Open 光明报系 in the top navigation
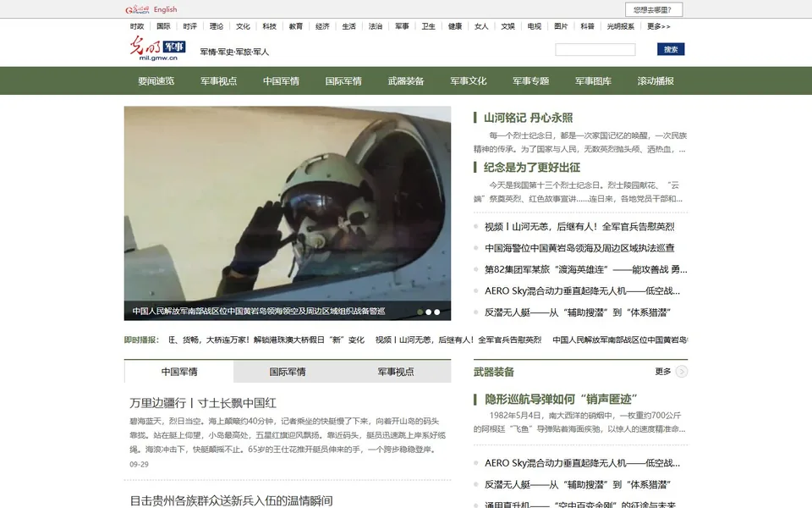The width and height of the screenshot is (812, 508). pyautogui.click(x=620, y=26)
